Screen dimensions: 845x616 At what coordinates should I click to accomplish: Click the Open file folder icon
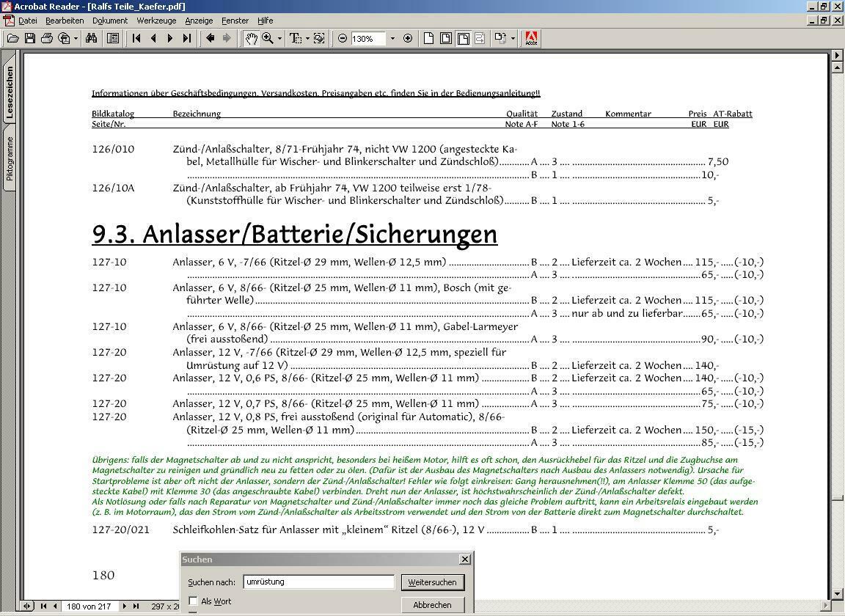(12, 38)
